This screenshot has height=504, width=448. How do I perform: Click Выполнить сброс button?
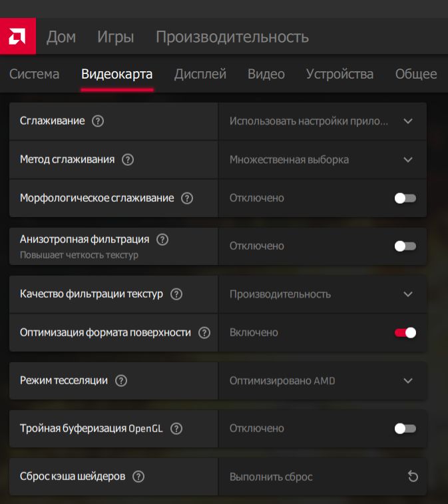pos(271,477)
